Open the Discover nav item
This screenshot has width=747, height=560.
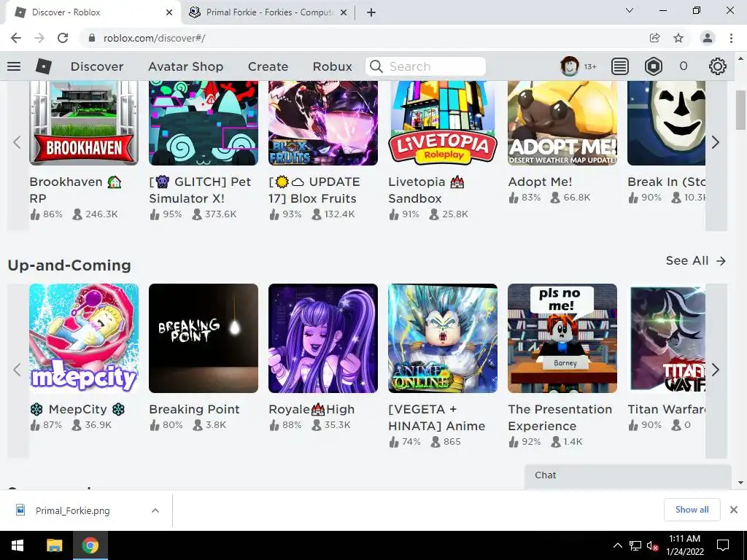97,66
